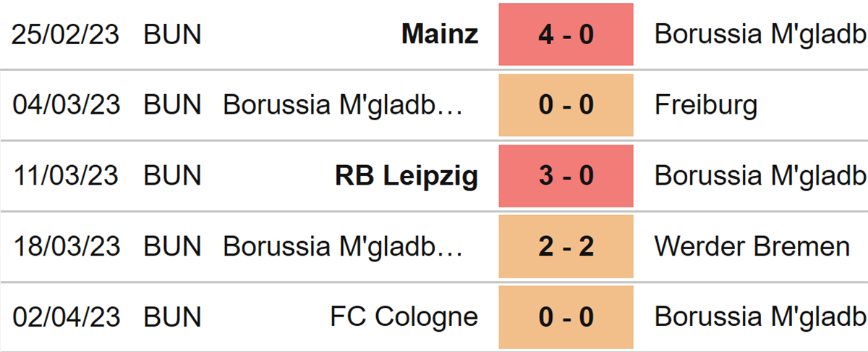Open the RB Leipzig 3 - 0 score box
Image resolution: width=868 pixels, height=352 pixels.
tap(566, 176)
